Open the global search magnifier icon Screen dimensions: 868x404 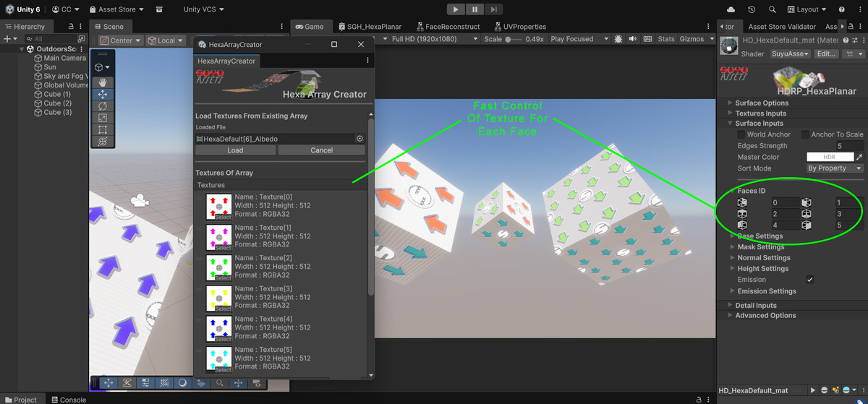coord(773,9)
